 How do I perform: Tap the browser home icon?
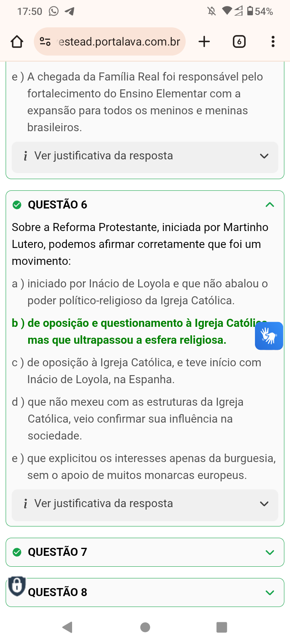17,41
